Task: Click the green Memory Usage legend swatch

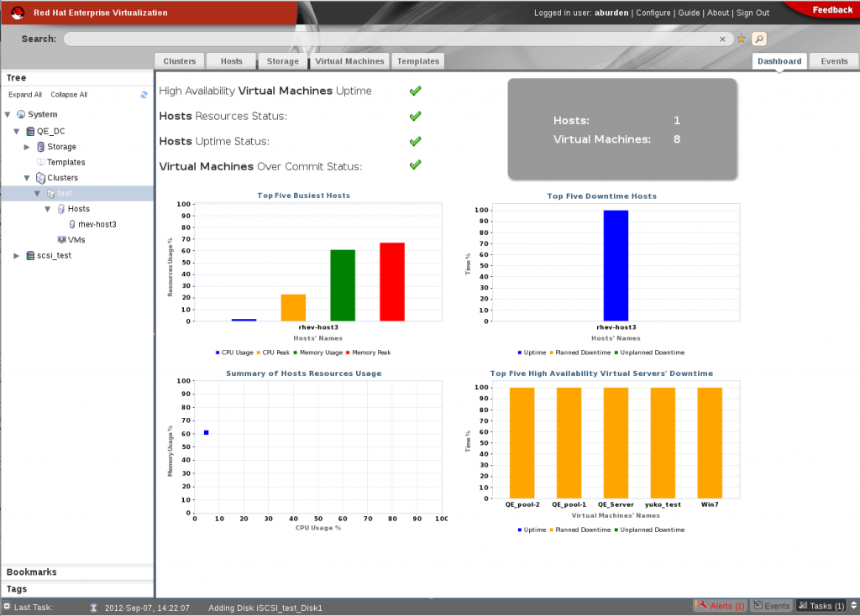Action: point(295,352)
